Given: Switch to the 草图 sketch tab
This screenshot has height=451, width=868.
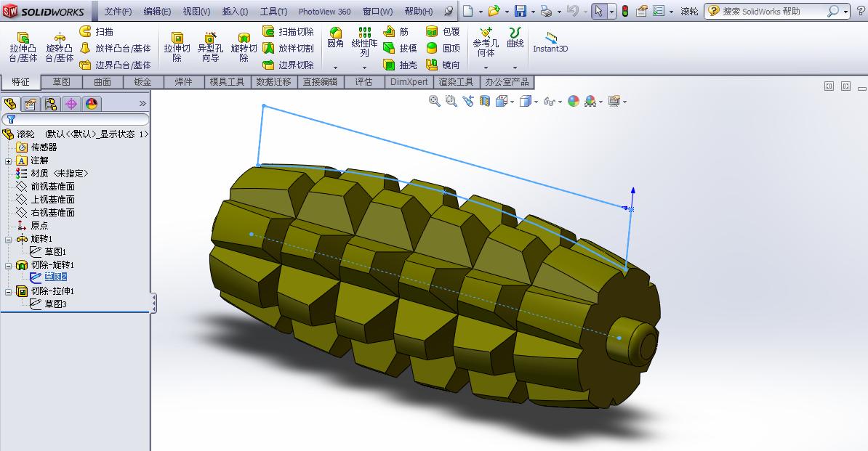Looking at the screenshot, I should (62, 82).
